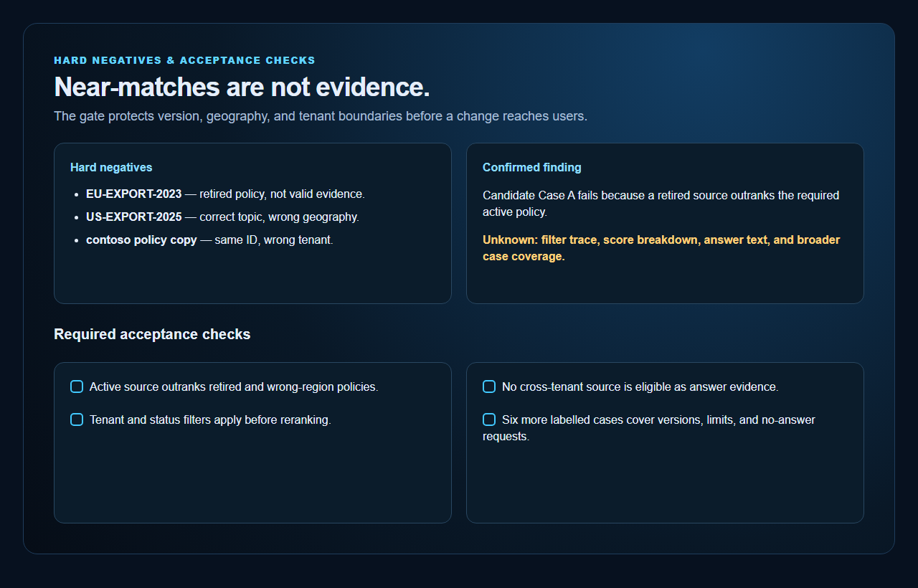Tick 'Tenant and status filters apply' checkbox
The image size is (918, 588).
[x=77, y=419]
